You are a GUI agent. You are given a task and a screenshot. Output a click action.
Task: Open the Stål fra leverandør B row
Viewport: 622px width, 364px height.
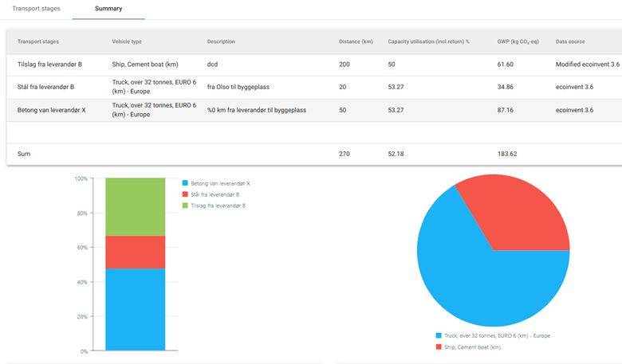(x=45, y=87)
